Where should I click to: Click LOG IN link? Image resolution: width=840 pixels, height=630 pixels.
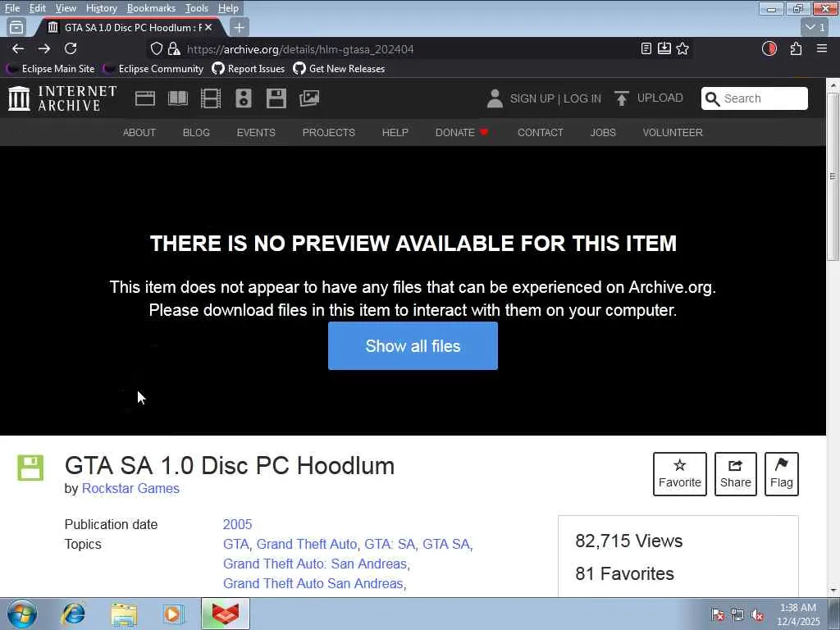point(582,98)
